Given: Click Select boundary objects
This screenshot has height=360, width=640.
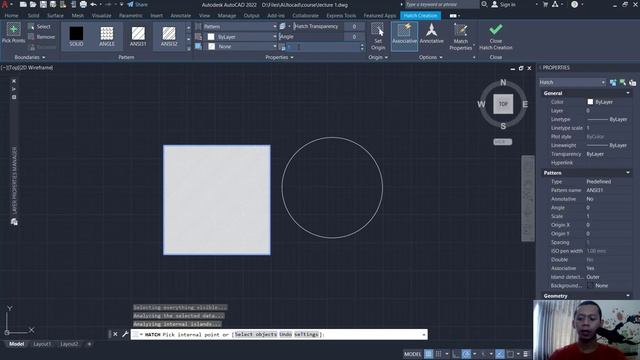Looking at the screenshot, I should (40, 27).
